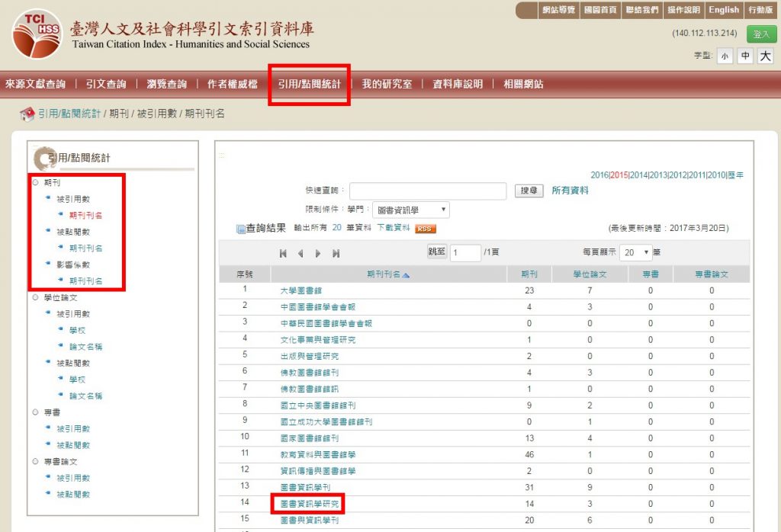Sort by the 學位論文 column header
The width and height of the screenshot is (781, 532).
coord(590,274)
